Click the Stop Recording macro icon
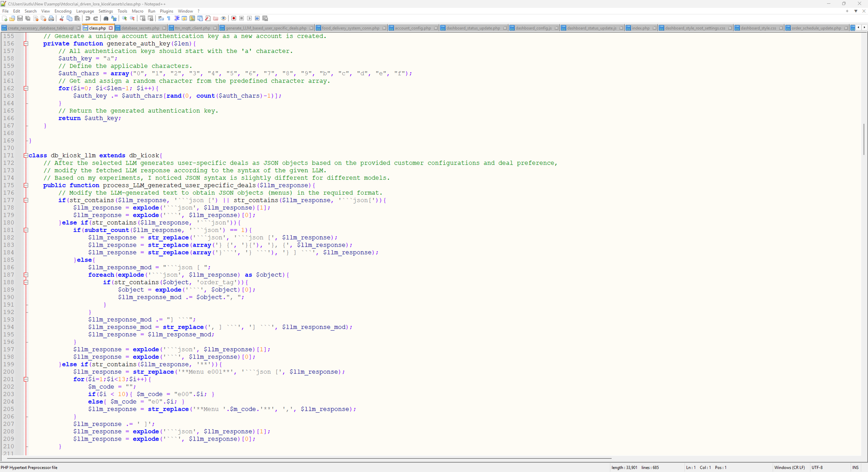This screenshot has height=472, width=868. coord(242,18)
